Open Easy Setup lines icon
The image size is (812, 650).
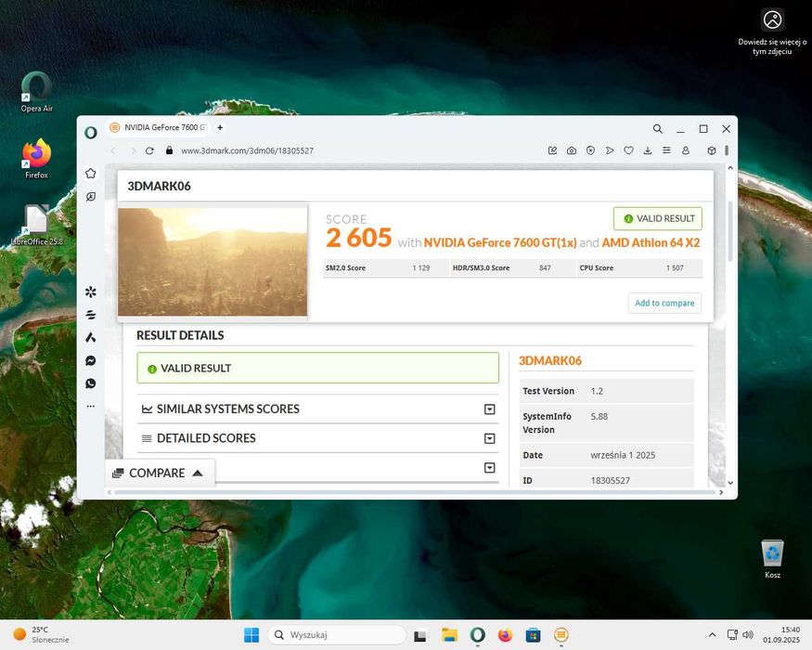[x=666, y=150]
